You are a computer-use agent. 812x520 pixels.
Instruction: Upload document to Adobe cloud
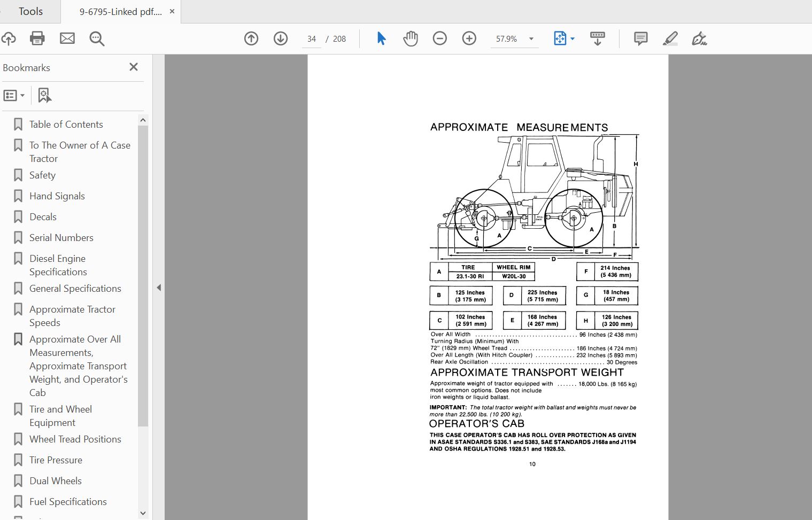click(x=9, y=38)
